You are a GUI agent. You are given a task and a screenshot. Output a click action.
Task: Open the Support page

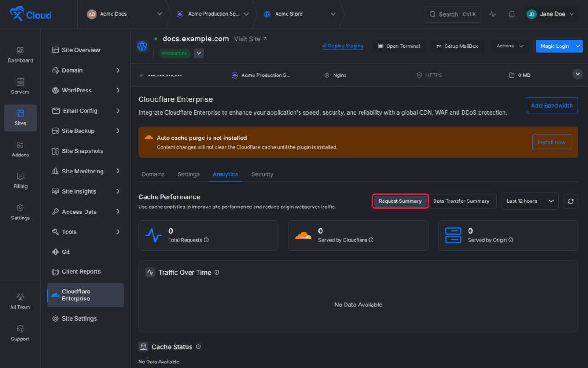coord(20,333)
